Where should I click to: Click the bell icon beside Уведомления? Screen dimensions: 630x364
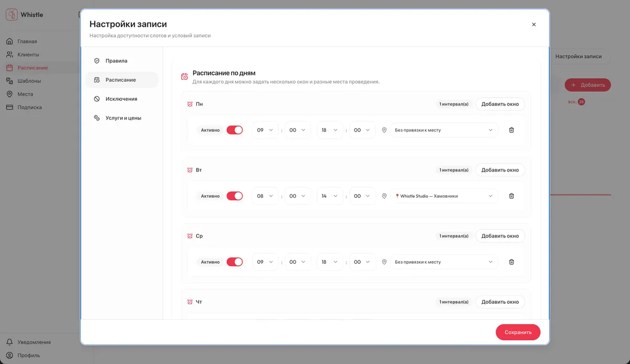pyautogui.click(x=9, y=342)
